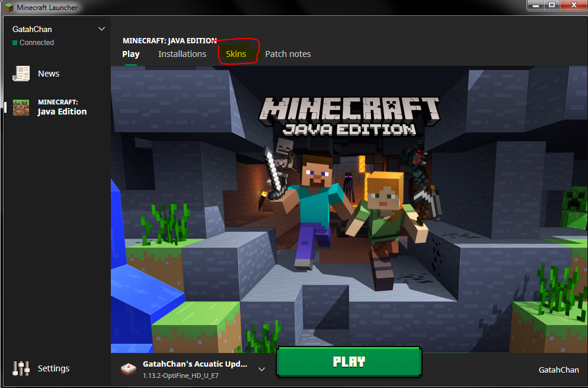Open the Skins tab
Screen dimensions: 588x388
pos(236,54)
